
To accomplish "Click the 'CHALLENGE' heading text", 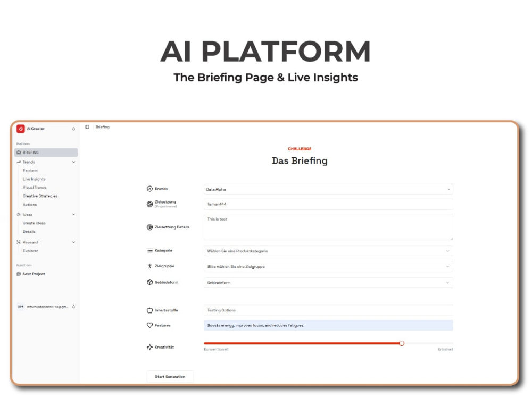I will [x=300, y=149].
